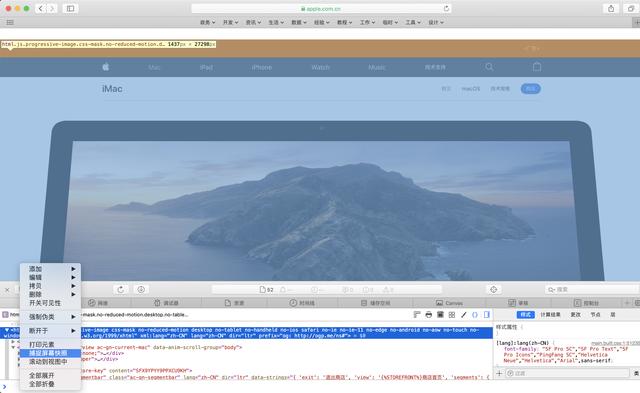Click the download web archive icon
640x393 pixels.
141,289
